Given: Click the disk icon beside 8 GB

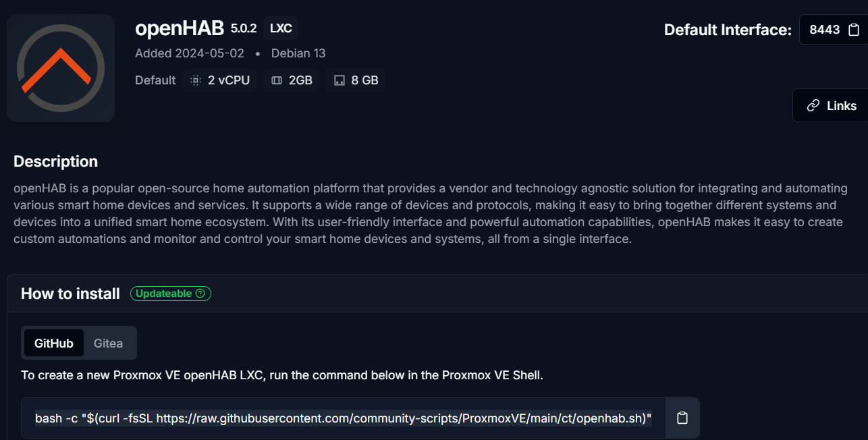Looking at the screenshot, I should click(x=340, y=80).
